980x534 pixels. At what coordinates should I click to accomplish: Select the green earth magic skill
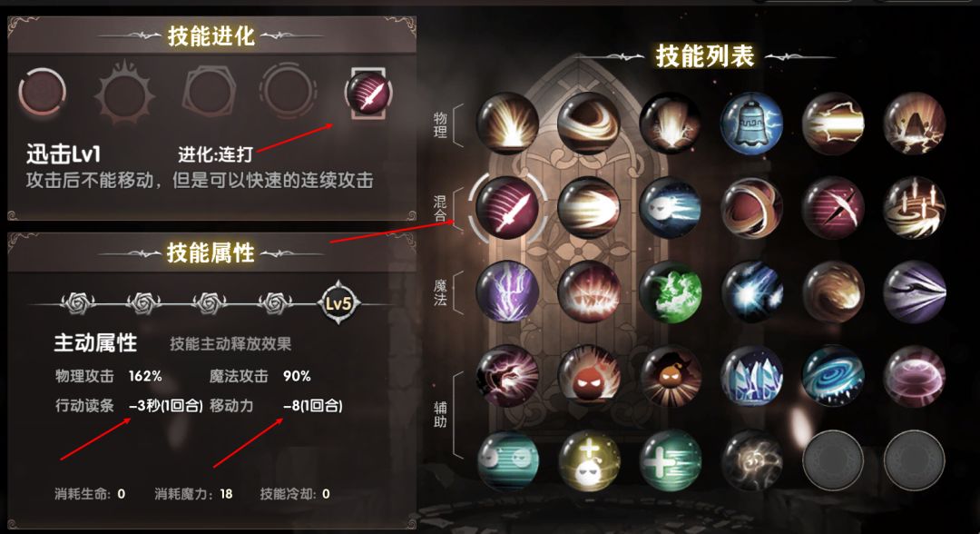pyautogui.click(x=670, y=292)
